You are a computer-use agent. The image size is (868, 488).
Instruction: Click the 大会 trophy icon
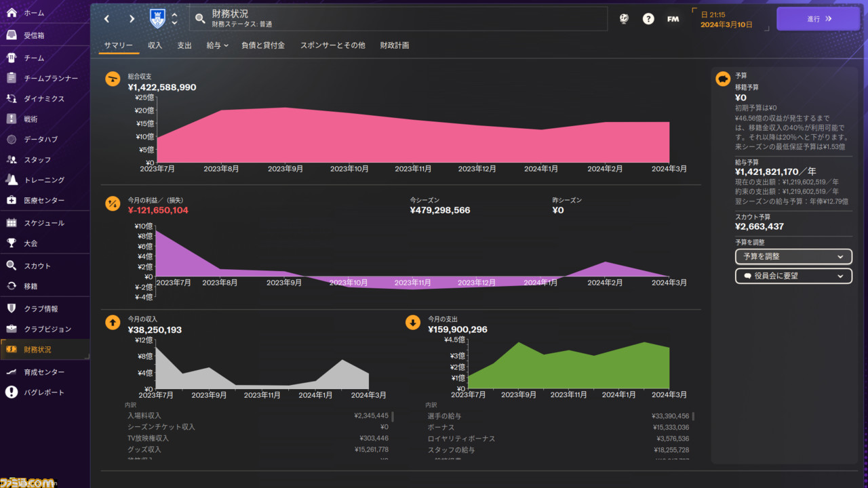pos(12,243)
